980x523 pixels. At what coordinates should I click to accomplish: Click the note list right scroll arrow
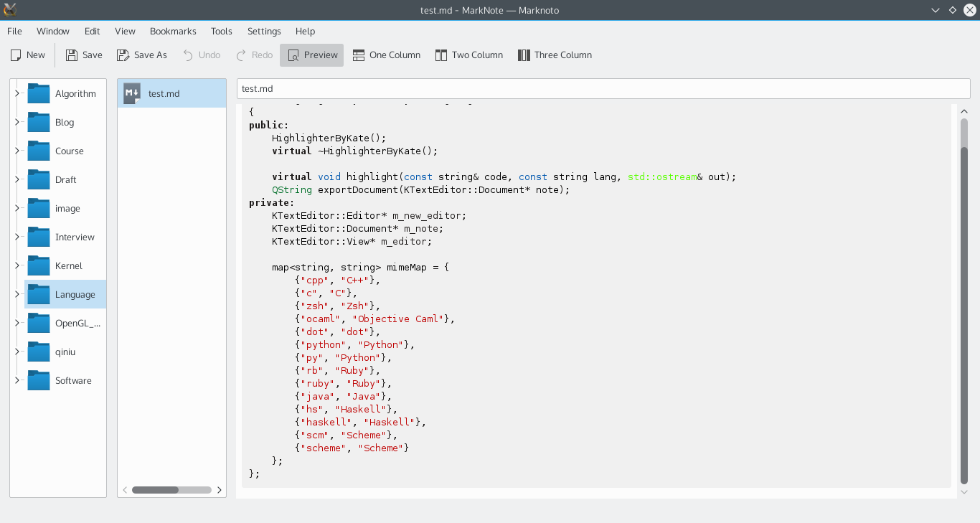click(219, 490)
